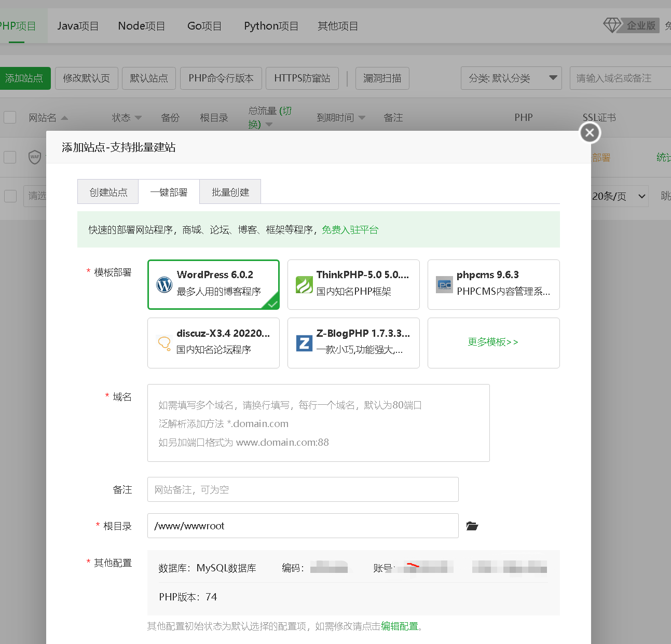The width and height of the screenshot is (671, 644).
Task: Click the Z-BlogPHP blue Z icon
Action: 304,343
